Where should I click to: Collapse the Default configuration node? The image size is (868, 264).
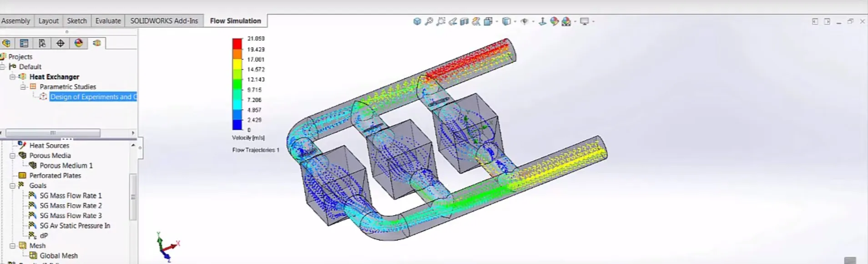coord(2,67)
